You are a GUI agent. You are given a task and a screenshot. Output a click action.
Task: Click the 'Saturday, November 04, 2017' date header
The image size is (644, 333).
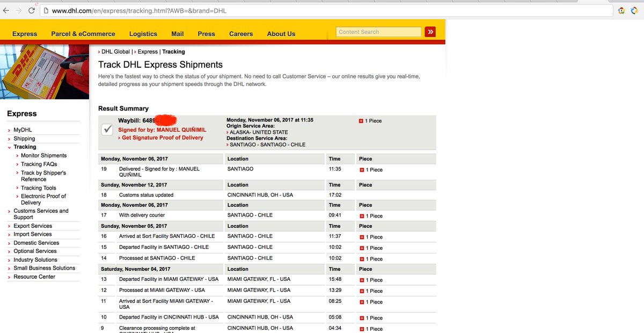136,269
